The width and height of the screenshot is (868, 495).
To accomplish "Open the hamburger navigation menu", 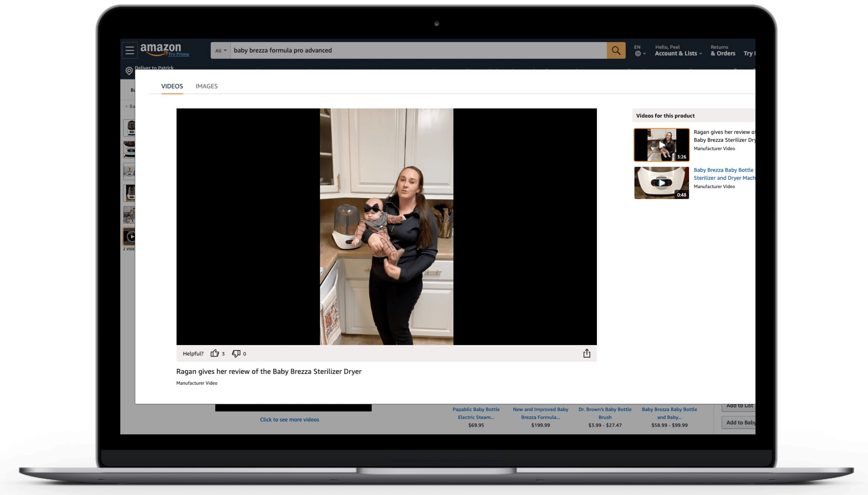I will 129,50.
